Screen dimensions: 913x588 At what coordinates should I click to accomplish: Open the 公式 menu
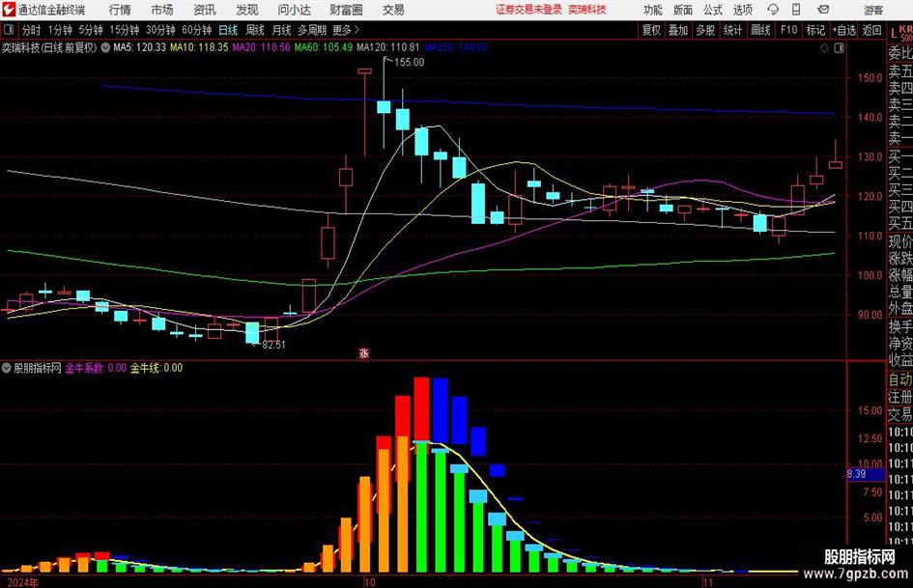click(713, 10)
